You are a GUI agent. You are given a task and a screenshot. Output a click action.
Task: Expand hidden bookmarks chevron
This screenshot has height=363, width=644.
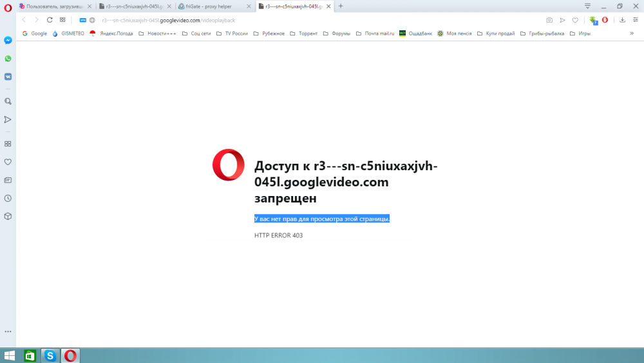point(632,34)
